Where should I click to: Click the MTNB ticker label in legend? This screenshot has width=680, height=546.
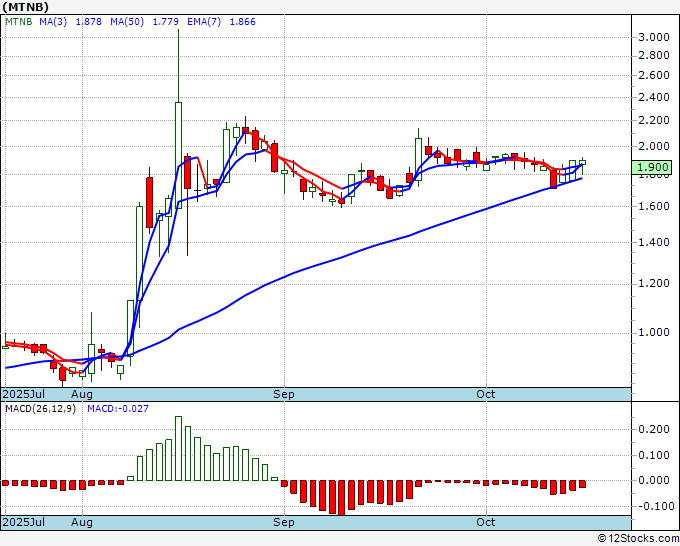(19, 22)
